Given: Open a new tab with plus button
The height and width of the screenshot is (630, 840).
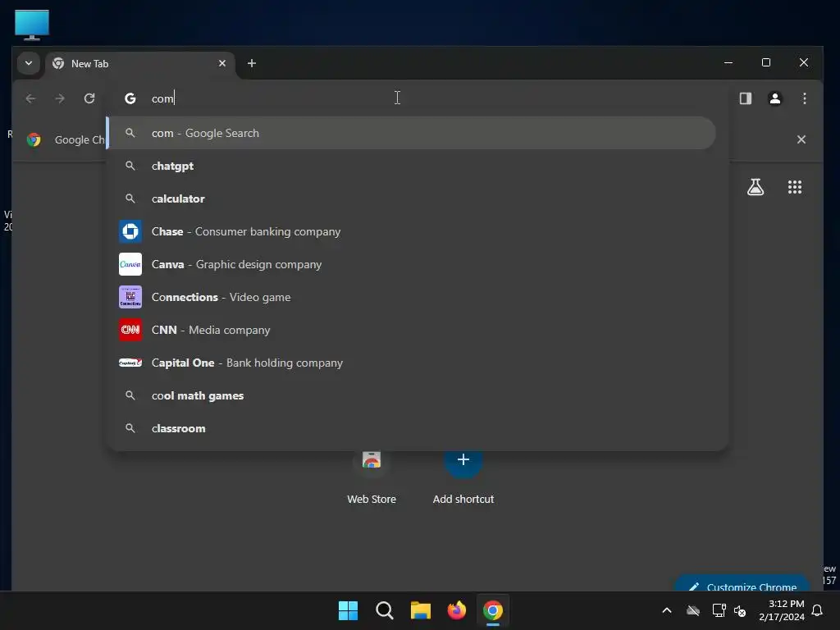Looking at the screenshot, I should click(x=251, y=63).
